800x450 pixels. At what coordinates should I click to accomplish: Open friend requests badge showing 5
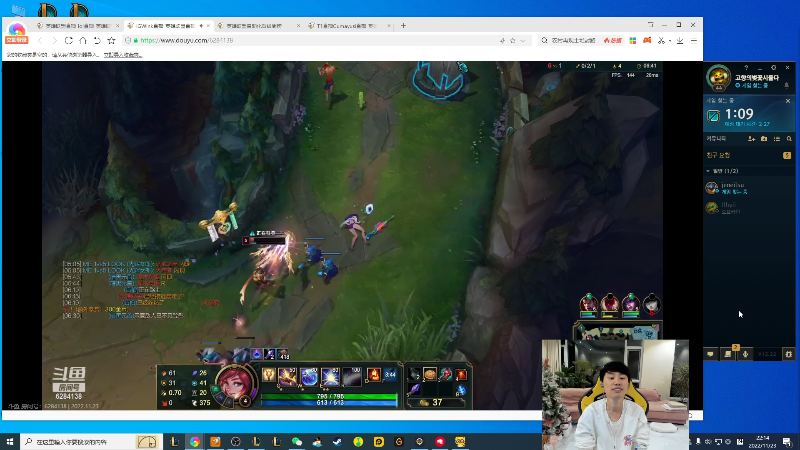(x=787, y=155)
